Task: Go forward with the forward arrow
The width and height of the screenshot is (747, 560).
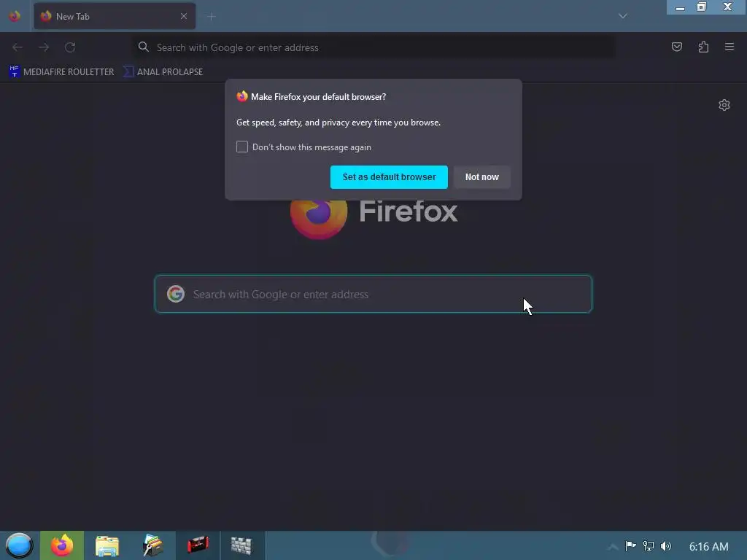Action: pyautogui.click(x=44, y=47)
